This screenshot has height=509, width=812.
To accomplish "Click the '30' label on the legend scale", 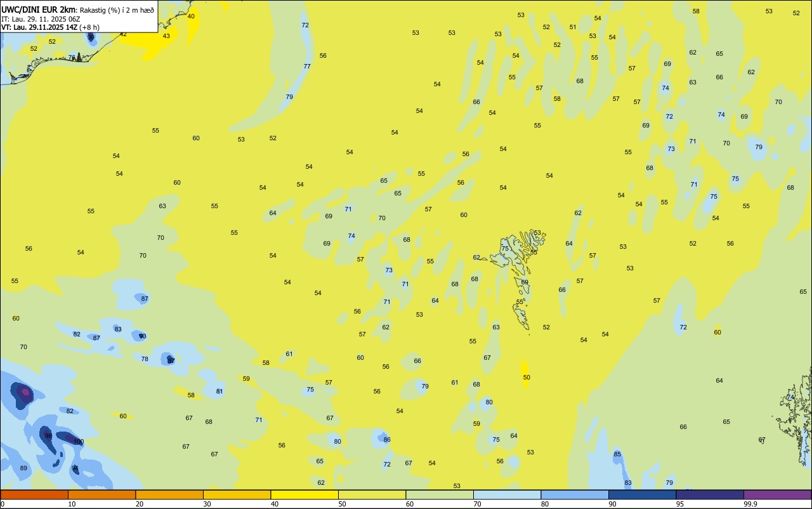I will coord(207,504).
